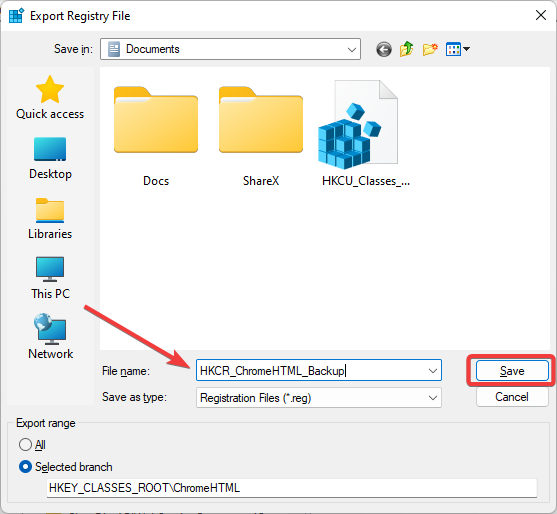
Task: Go up one folder level
Action: coord(407,49)
